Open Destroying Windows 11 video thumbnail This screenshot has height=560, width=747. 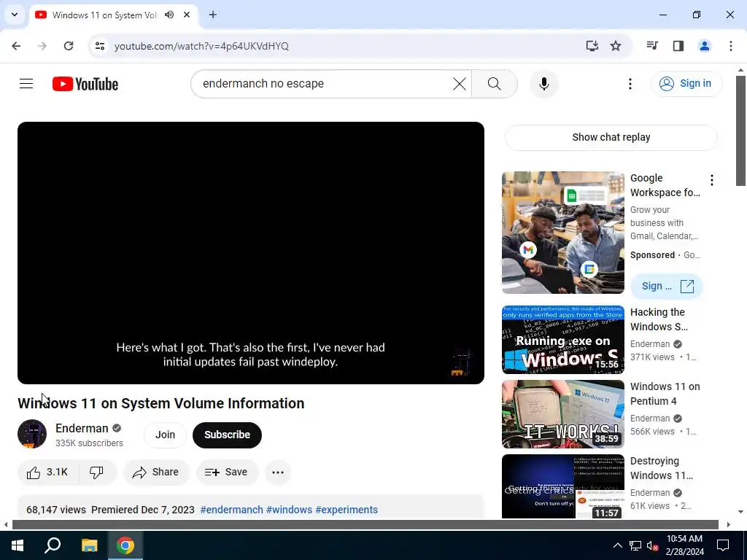pos(562,486)
